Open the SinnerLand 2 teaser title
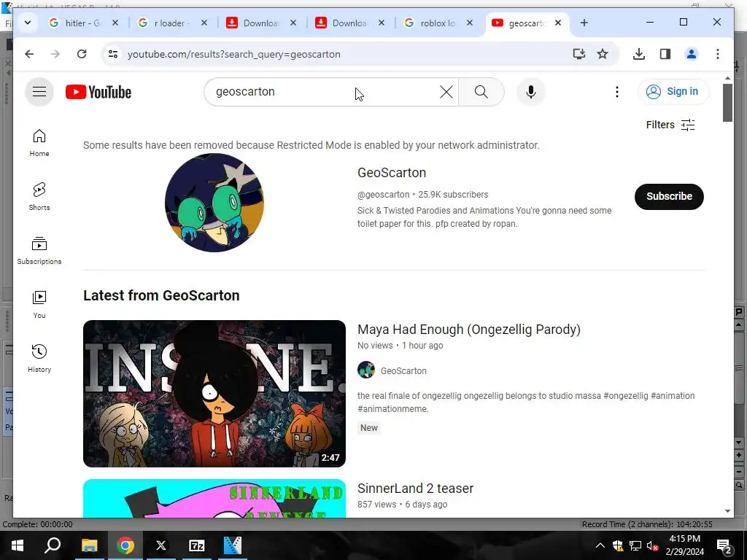The height and width of the screenshot is (560, 747). point(415,488)
